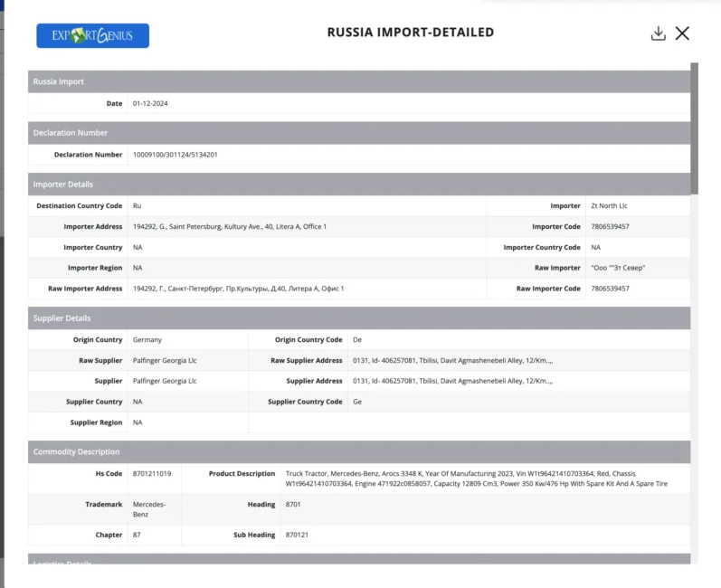Click the Raw Supplier Address Tbilisi value
721x588 pixels.
point(453,360)
